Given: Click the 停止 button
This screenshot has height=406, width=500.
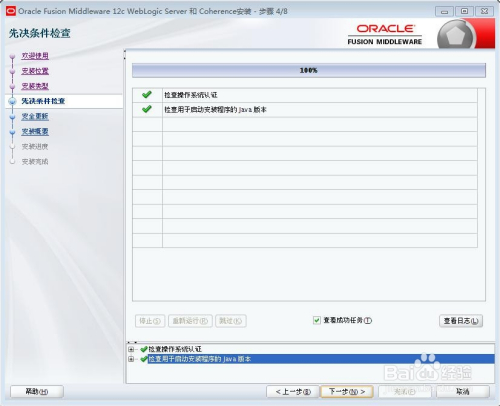Looking at the screenshot, I should point(150,321).
